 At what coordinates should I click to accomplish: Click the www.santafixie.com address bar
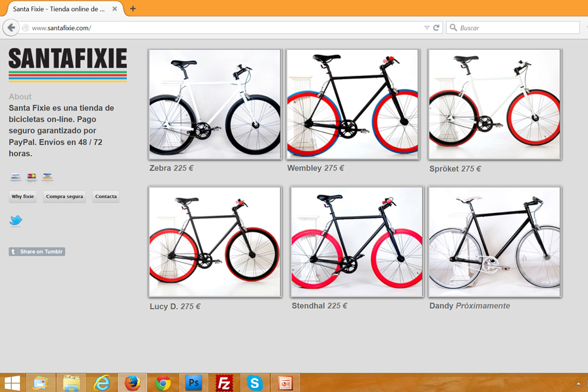(x=225, y=27)
